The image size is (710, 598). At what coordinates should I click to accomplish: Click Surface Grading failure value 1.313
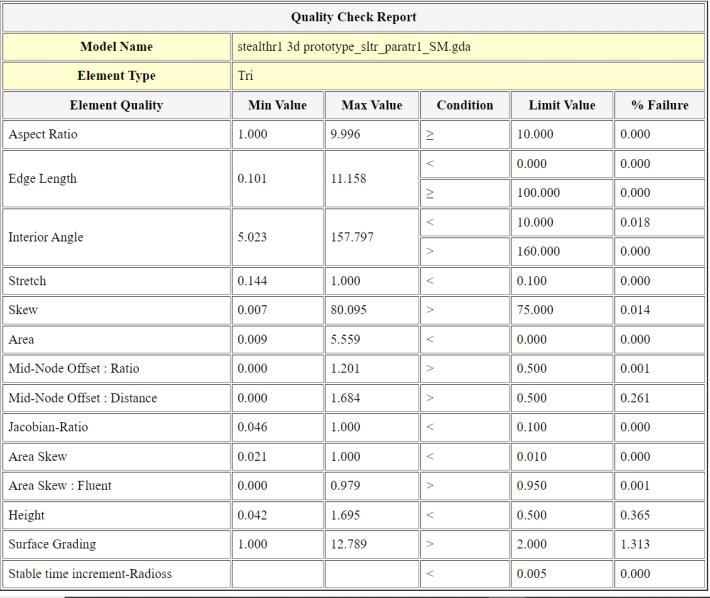click(635, 544)
